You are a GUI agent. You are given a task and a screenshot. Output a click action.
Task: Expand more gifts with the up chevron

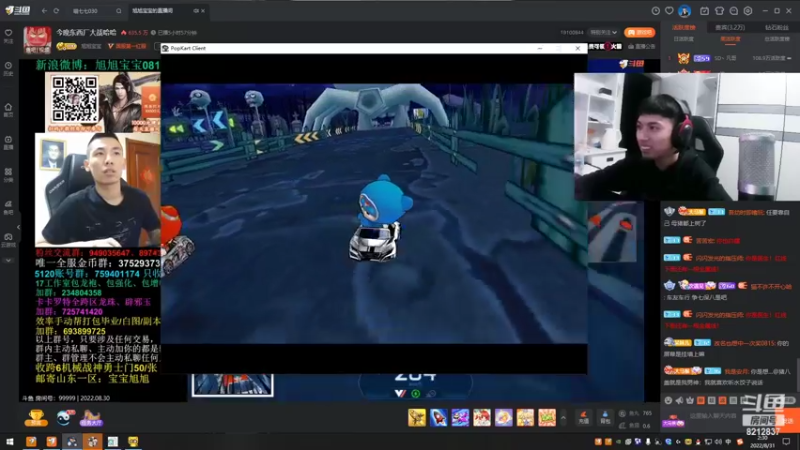[x=563, y=418]
